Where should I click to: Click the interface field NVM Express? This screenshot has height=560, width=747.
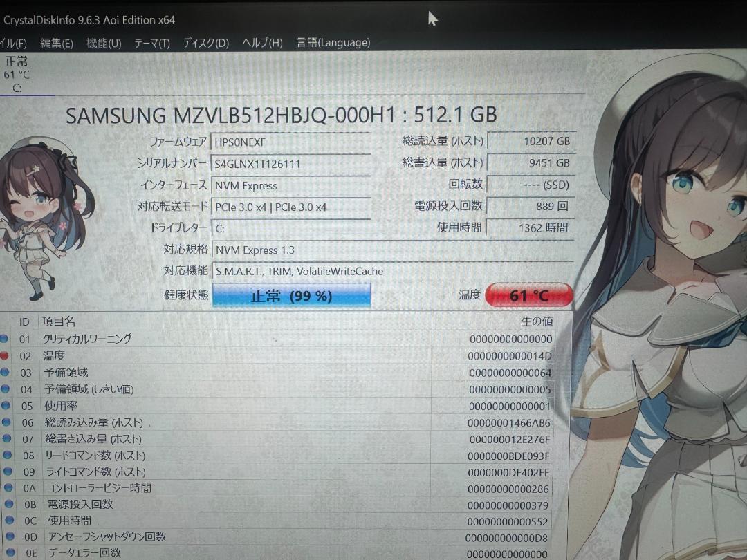point(290,185)
